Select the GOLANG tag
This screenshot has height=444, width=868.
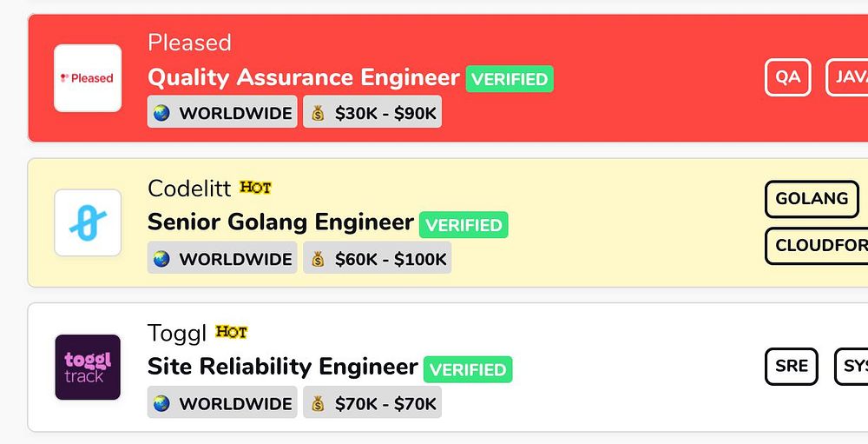(x=812, y=199)
